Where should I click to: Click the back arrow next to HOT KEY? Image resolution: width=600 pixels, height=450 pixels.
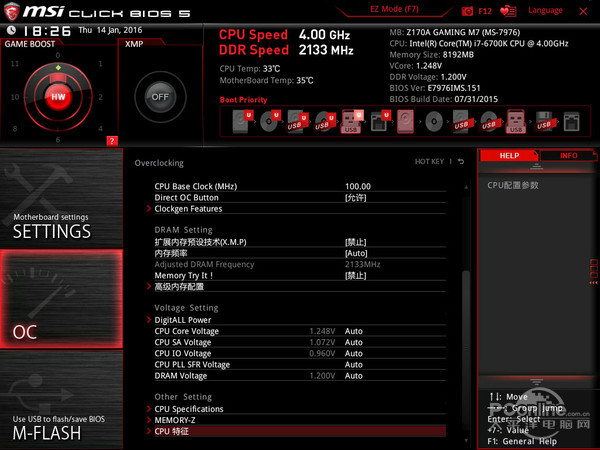tap(461, 161)
